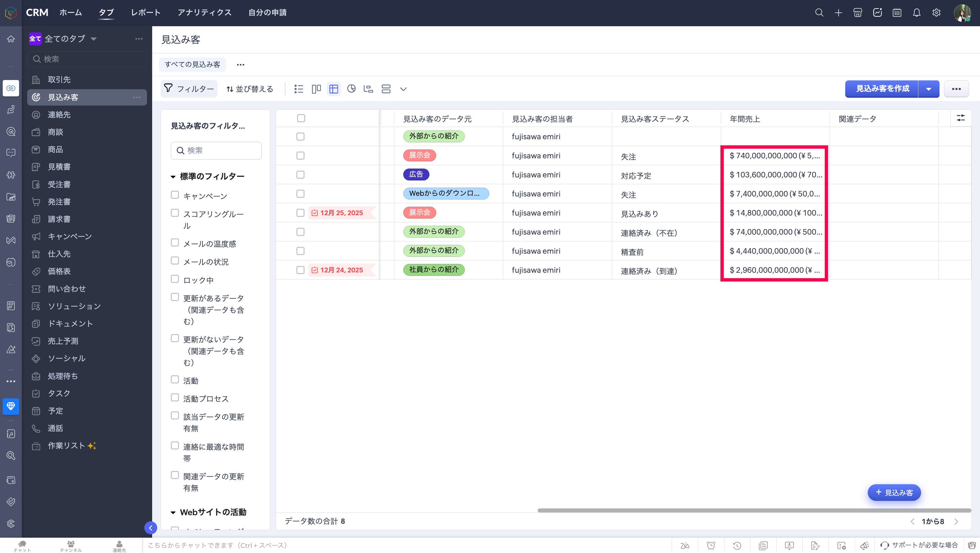Select 商談 in the sidebar
The image size is (980, 553).
pos(55,132)
